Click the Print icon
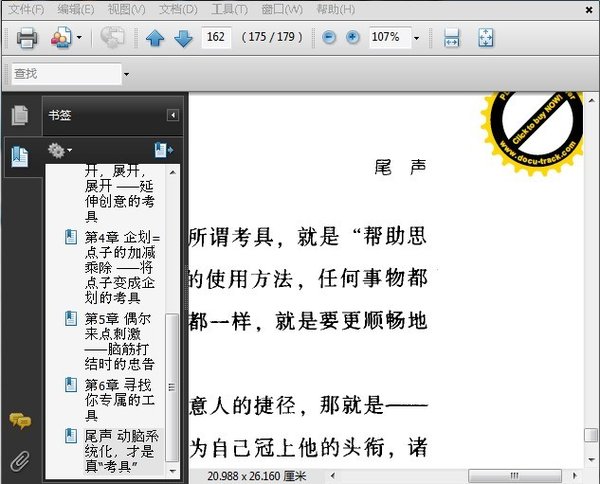Image resolution: width=600 pixels, height=484 pixels. (26, 37)
